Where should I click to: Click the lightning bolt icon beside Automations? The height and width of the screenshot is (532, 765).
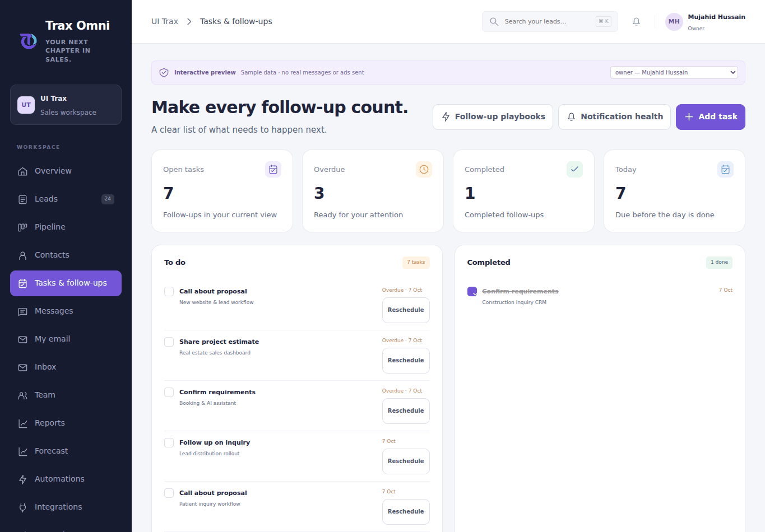(23, 479)
